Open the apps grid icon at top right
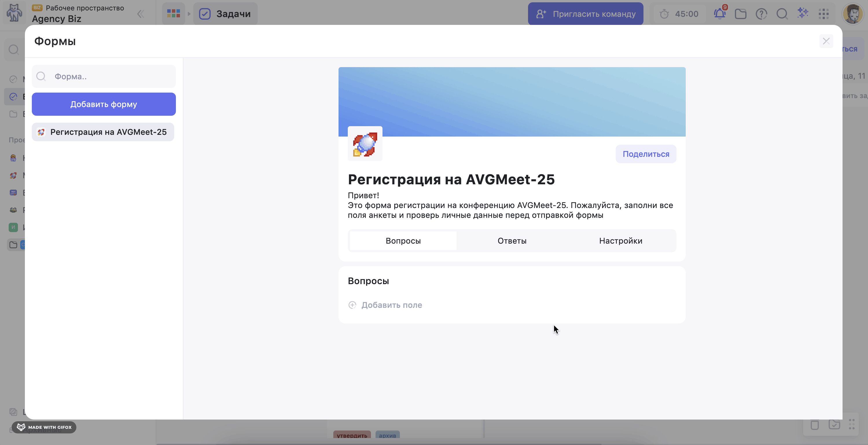This screenshot has width=868, height=445. pos(823,14)
